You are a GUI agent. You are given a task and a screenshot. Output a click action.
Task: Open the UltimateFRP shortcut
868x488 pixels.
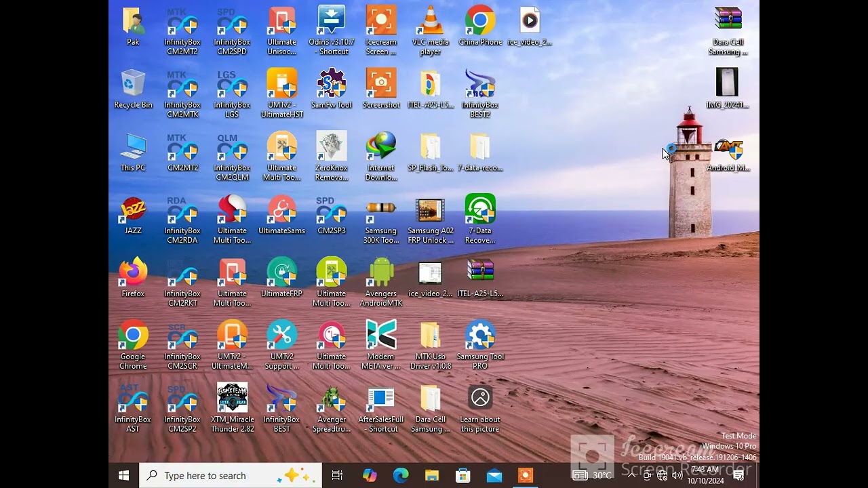(x=281, y=273)
